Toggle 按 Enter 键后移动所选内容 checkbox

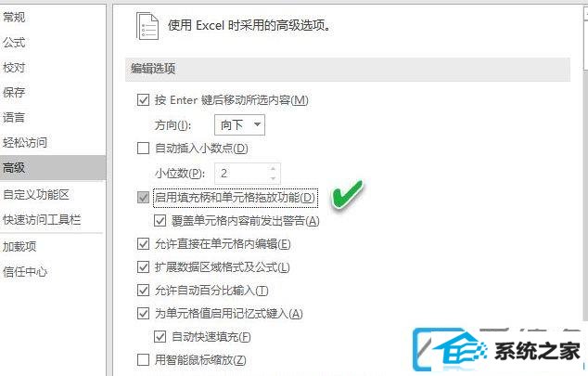click(x=143, y=100)
